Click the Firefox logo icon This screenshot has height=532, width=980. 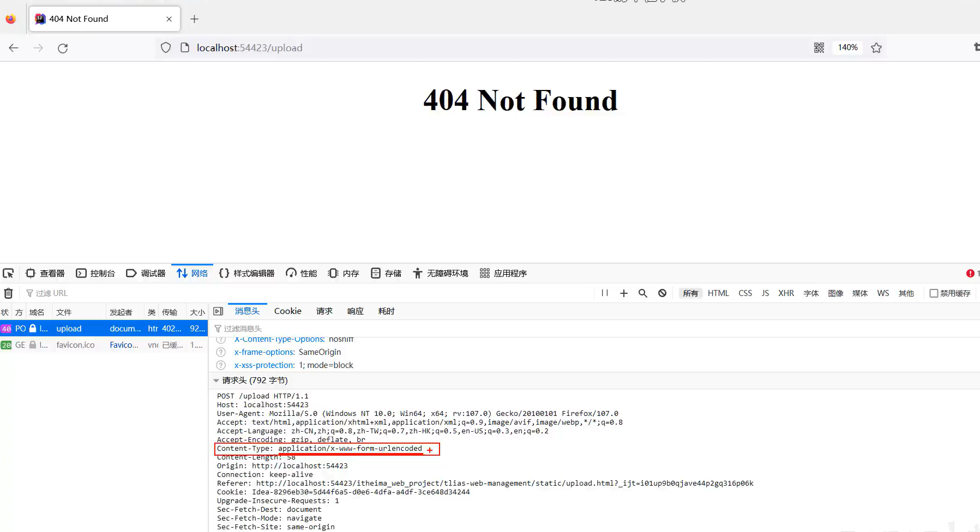[10, 19]
